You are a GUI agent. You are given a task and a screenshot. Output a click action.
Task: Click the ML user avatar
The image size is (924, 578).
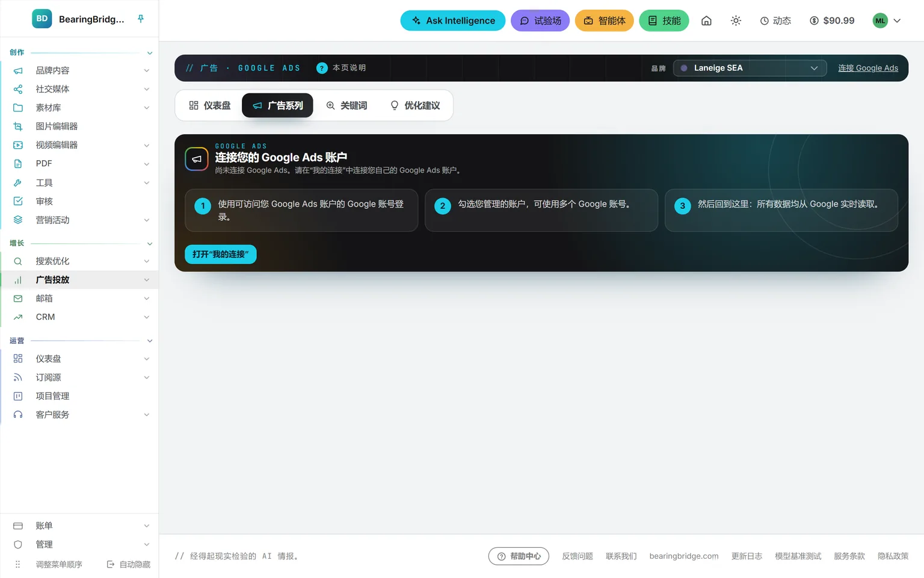pos(880,20)
